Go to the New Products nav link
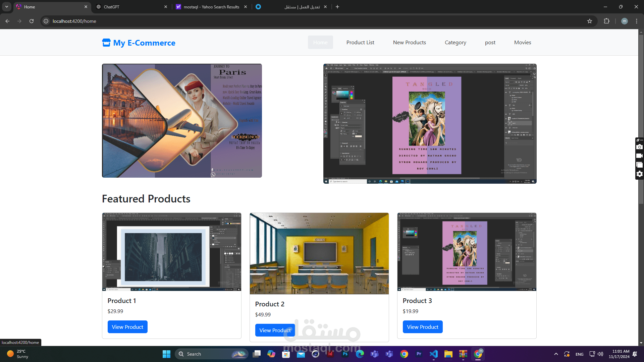The height and width of the screenshot is (362, 644). [x=409, y=43]
